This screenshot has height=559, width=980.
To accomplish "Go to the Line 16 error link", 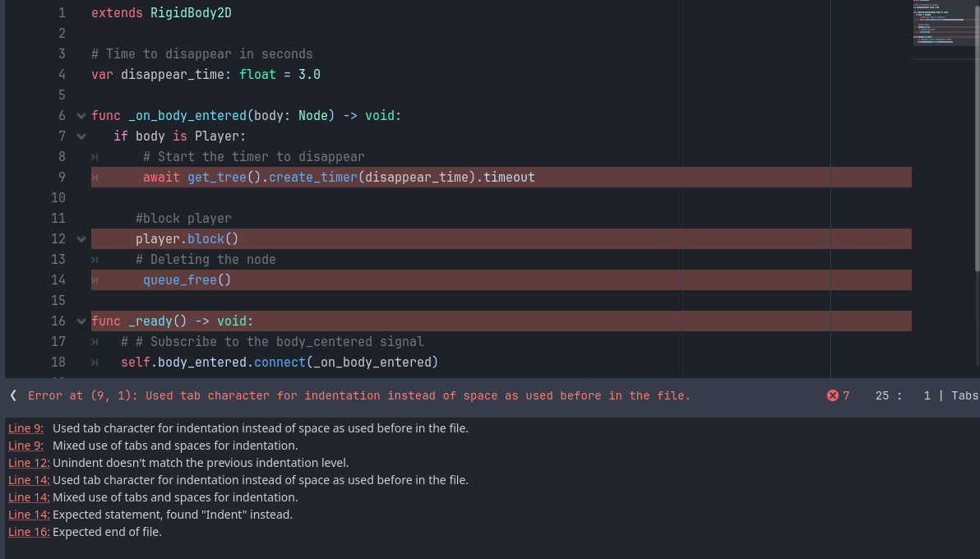I will click(29, 532).
